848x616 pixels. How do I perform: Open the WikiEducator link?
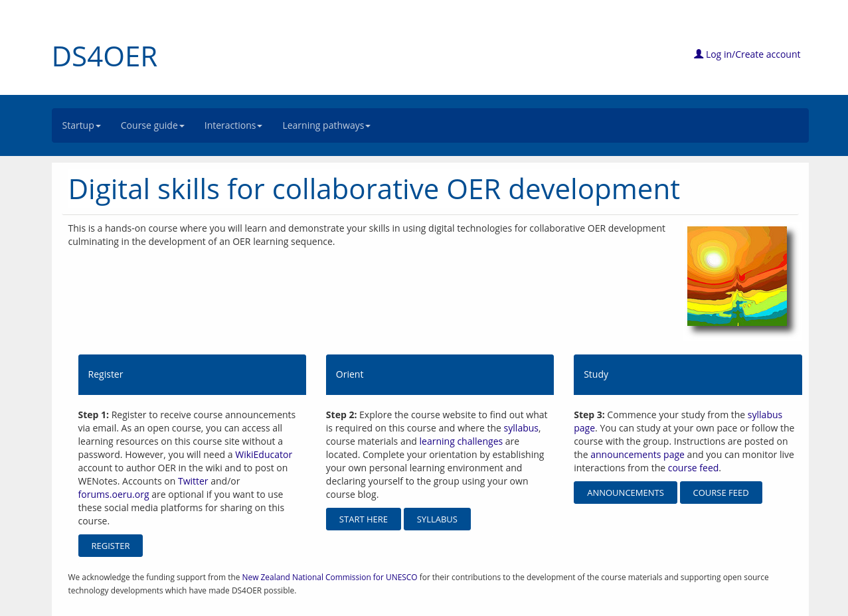264,455
